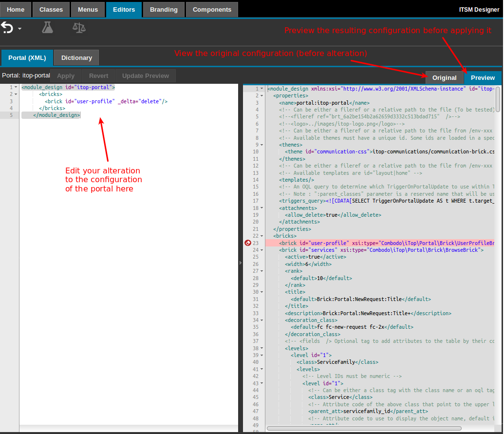The image size is (504, 434).
Task: Click the undo arrow icon
Action: point(7,28)
